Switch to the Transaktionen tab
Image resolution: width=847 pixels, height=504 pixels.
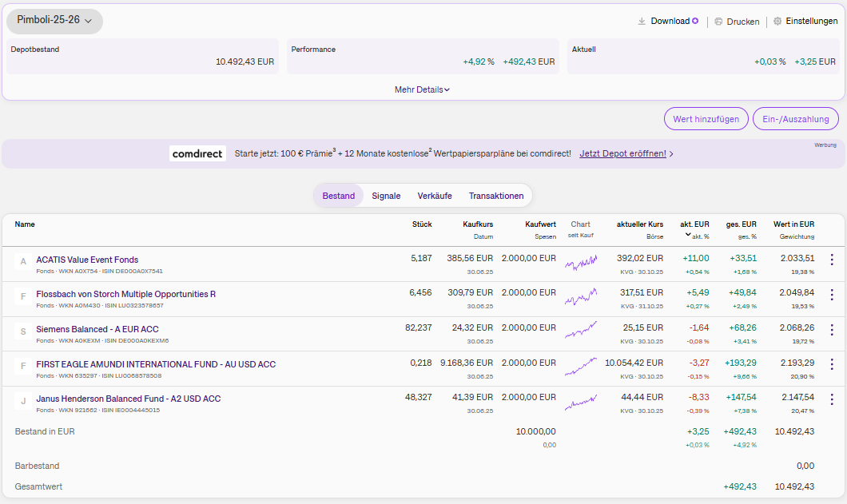point(496,196)
